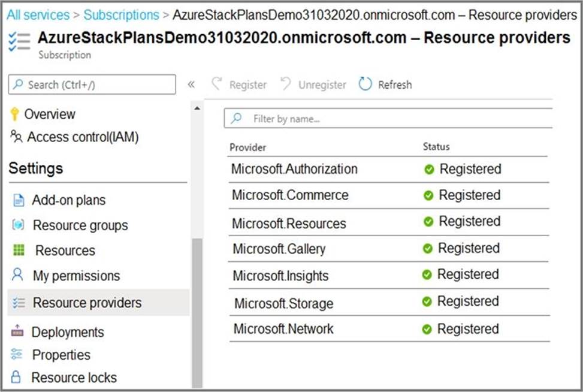Click the Resource providers list icon
The height and width of the screenshot is (392, 583).
click(x=19, y=302)
